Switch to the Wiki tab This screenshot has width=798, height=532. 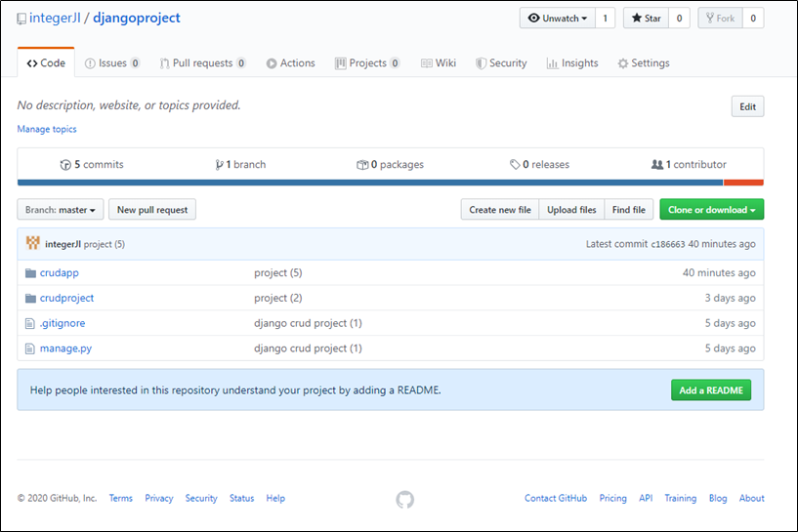click(439, 63)
